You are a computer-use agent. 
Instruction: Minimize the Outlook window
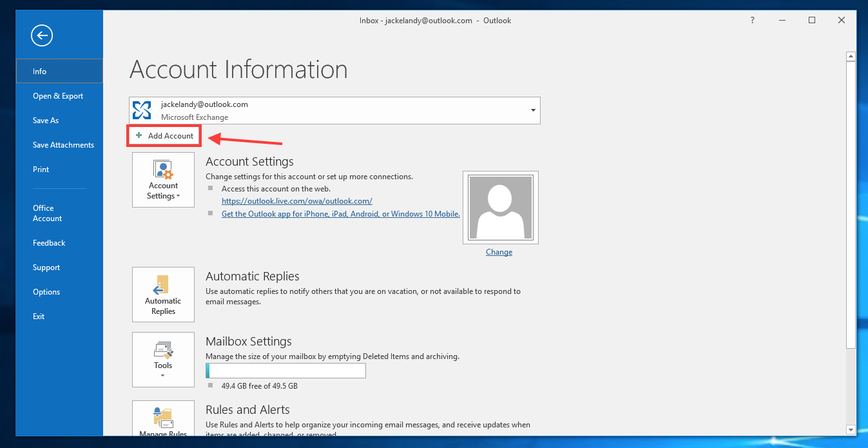pyautogui.click(x=782, y=21)
